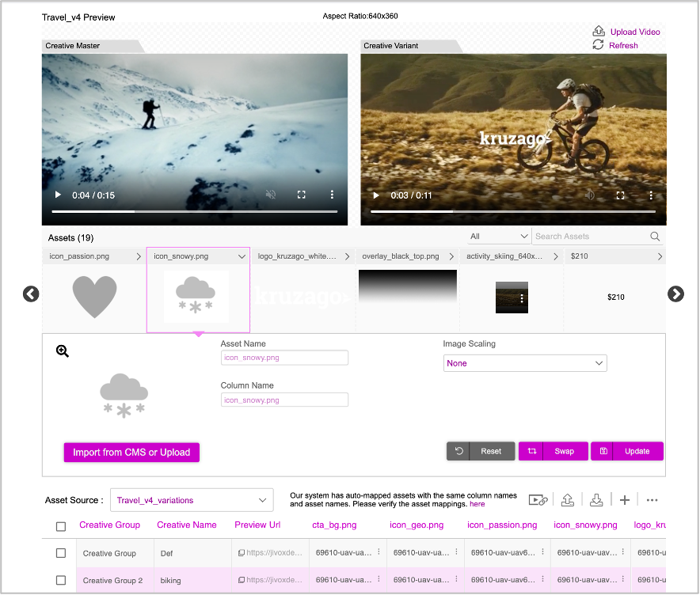This screenshot has width=700, height=595.
Task: Enter fullscreen on Creative Variant video
Action: coord(620,195)
